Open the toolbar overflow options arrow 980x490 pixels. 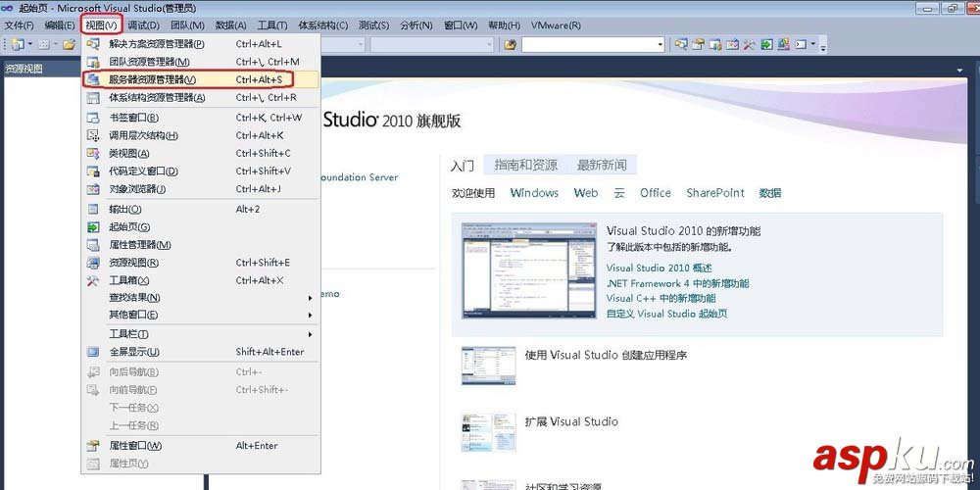coord(823,47)
